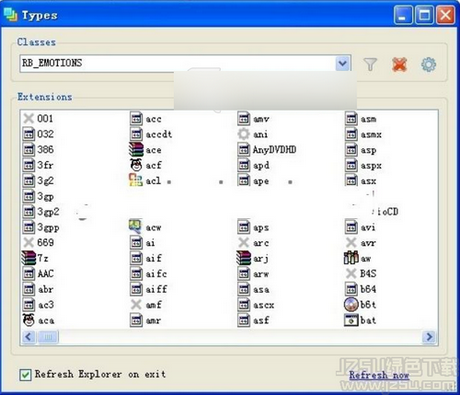The image size is (460, 395).
Task: Select the bat file icon
Action: (x=351, y=320)
